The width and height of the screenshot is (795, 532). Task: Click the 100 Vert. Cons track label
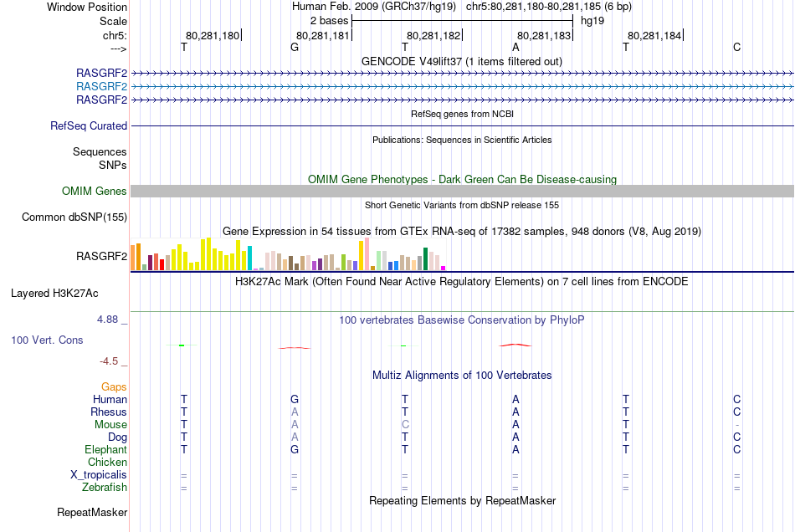tap(47, 340)
